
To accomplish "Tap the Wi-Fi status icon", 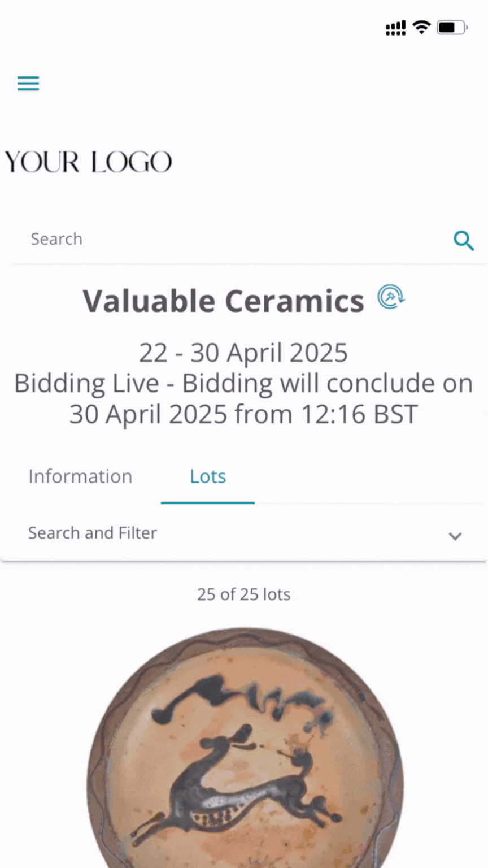I will point(421,27).
